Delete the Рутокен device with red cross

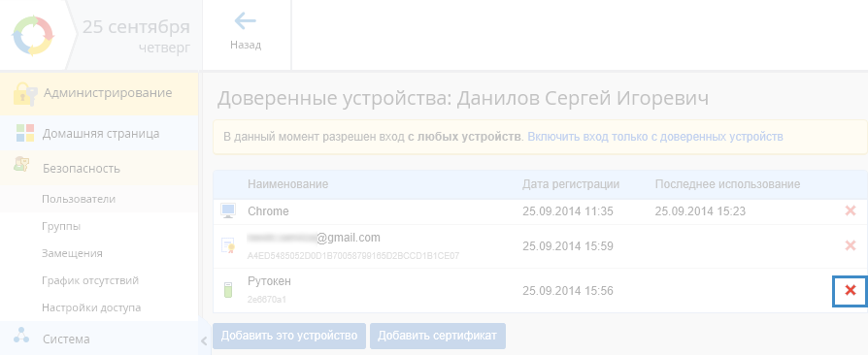pos(851,290)
